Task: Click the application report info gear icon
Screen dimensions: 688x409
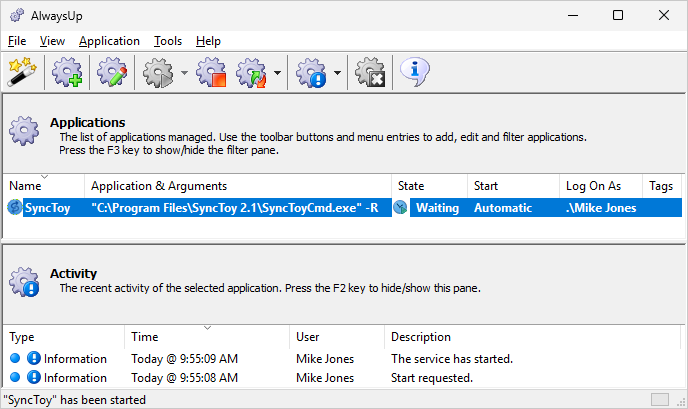Action: click(x=311, y=72)
